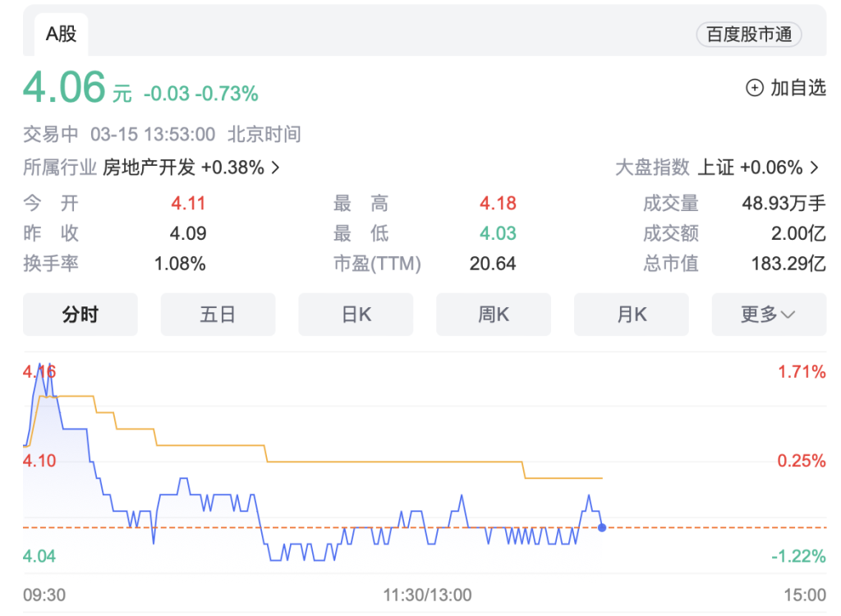Open the 房地产开发 industry link
Image resolution: width=841 pixels, height=616 pixels.
pos(149,168)
